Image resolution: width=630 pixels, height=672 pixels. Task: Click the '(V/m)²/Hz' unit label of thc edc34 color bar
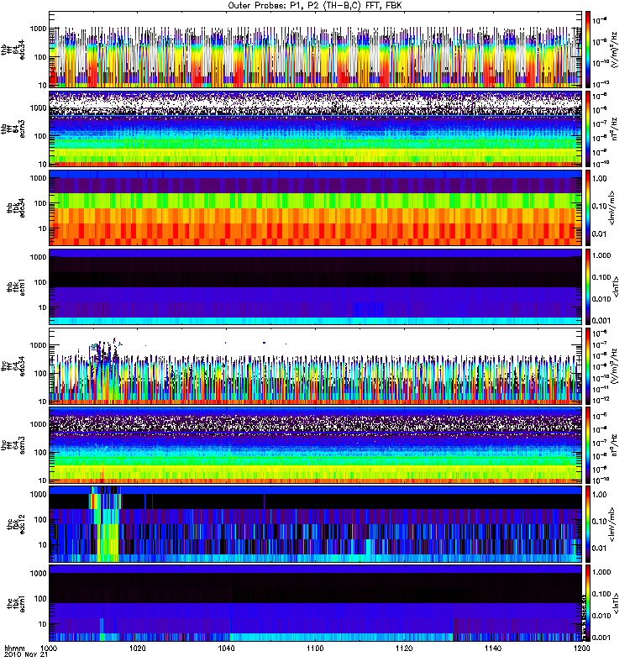click(x=615, y=366)
